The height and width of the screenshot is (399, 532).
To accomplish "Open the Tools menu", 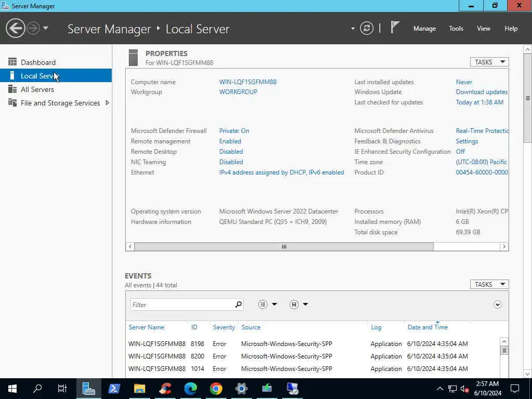I will click(x=456, y=29).
